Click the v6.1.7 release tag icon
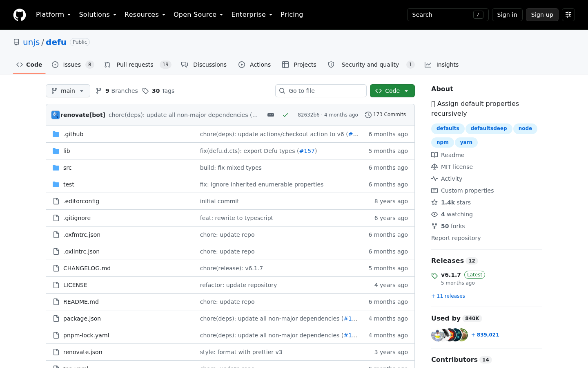The image size is (588, 368). point(434,276)
